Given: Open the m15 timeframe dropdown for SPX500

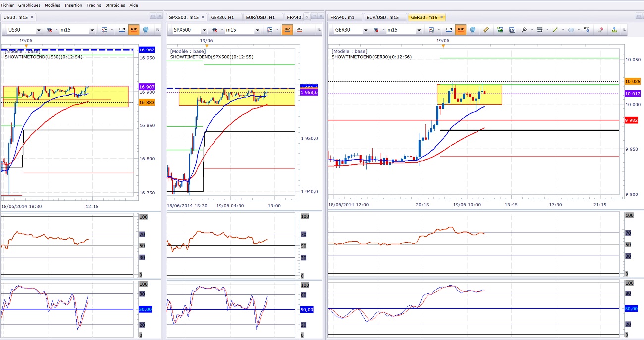Looking at the screenshot, I should click(x=257, y=30).
